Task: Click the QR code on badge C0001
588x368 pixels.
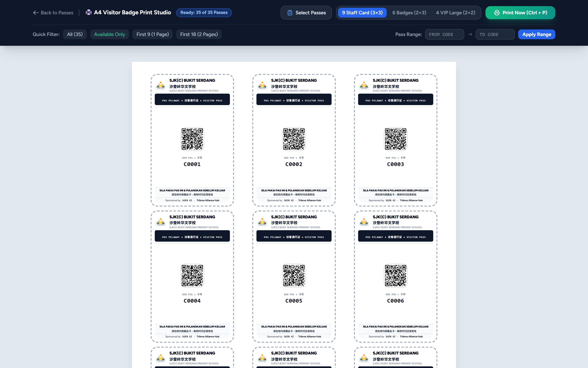Action: point(192,139)
